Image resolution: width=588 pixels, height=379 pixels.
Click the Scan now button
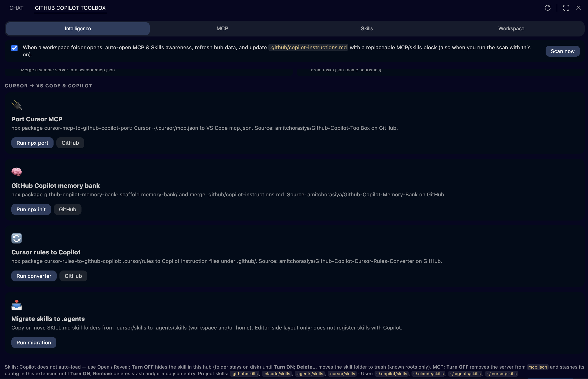coord(562,51)
